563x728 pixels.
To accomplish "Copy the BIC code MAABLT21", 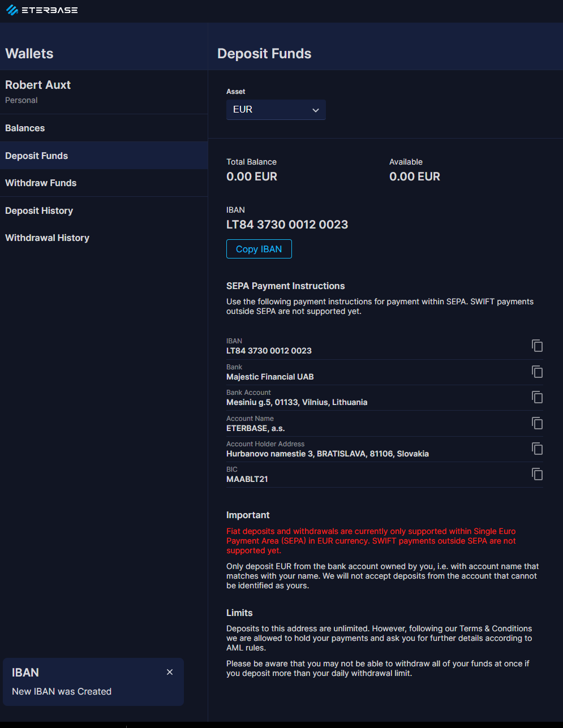I will pyautogui.click(x=537, y=474).
